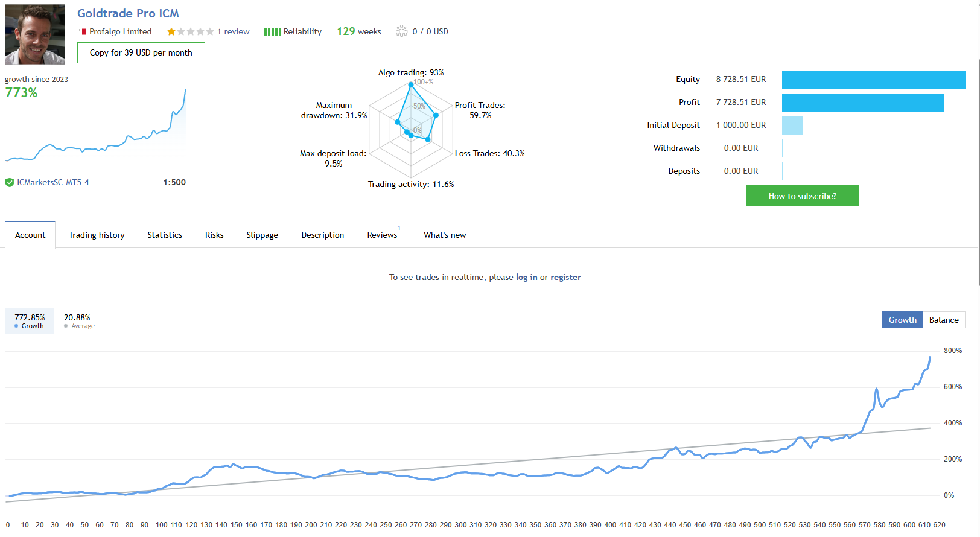Click the Profit blue bar
The height and width of the screenshot is (537, 980).
coord(863,103)
